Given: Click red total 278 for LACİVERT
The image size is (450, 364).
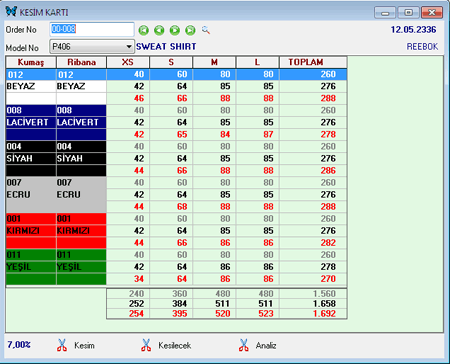Looking at the screenshot, I should pos(328,134).
